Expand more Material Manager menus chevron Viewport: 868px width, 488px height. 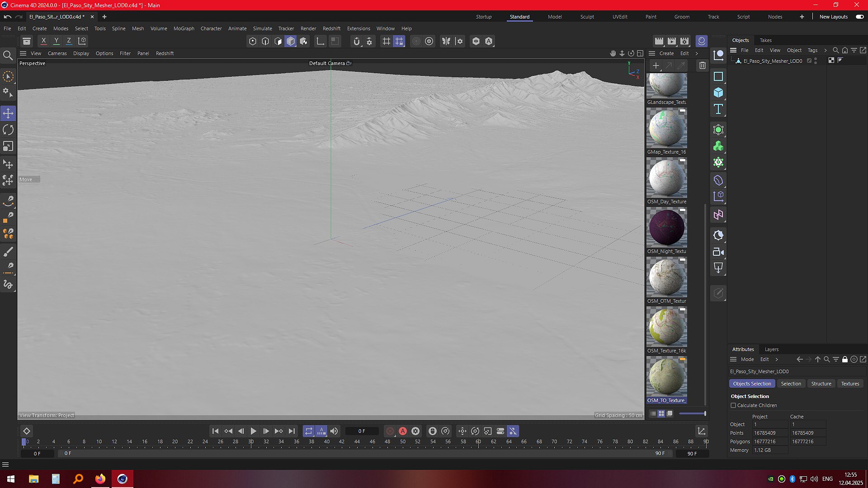tap(697, 53)
